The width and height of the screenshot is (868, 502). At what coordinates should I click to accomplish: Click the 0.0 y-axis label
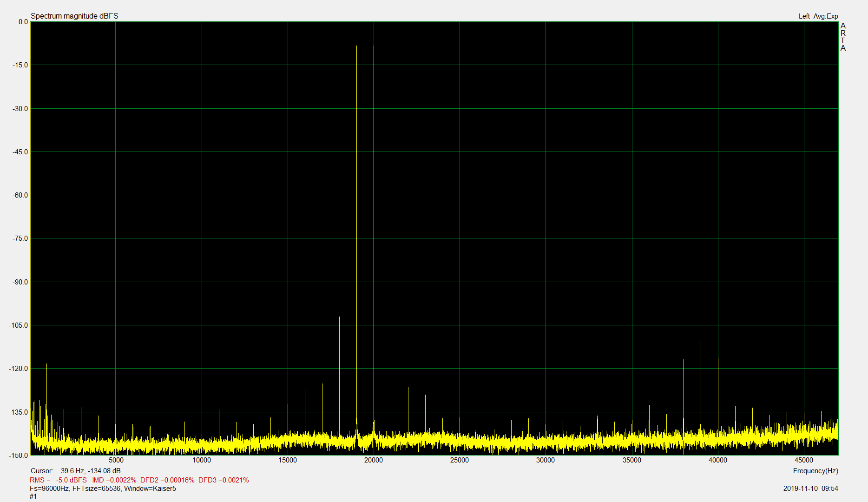(x=23, y=22)
